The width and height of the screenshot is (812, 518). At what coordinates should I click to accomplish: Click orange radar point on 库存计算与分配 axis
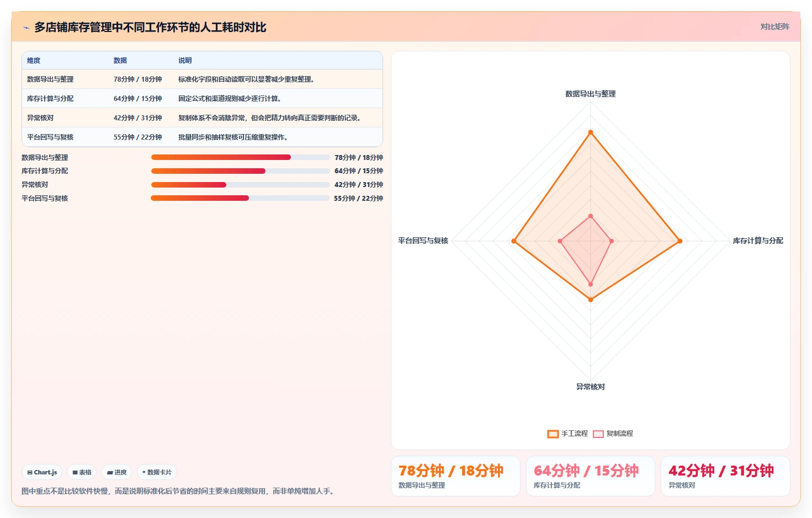click(x=680, y=241)
